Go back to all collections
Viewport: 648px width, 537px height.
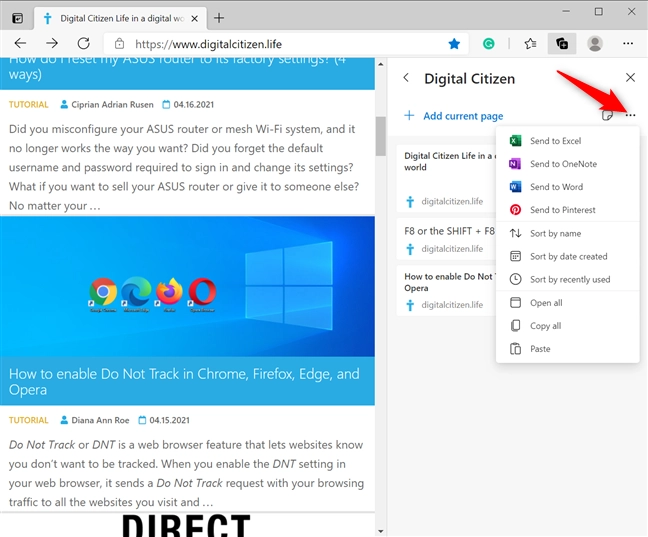pyautogui.click(x=406, y=78)
